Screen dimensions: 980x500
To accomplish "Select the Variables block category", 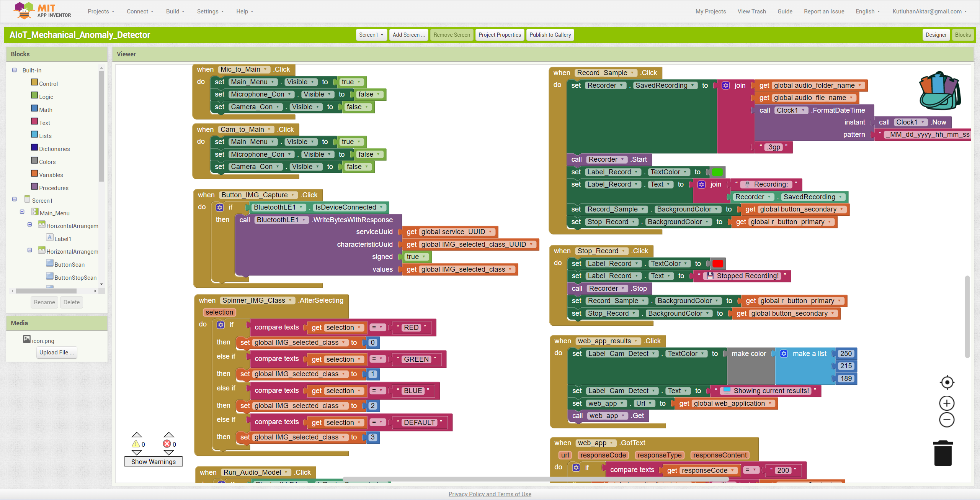I will click(x=51, y=175).
